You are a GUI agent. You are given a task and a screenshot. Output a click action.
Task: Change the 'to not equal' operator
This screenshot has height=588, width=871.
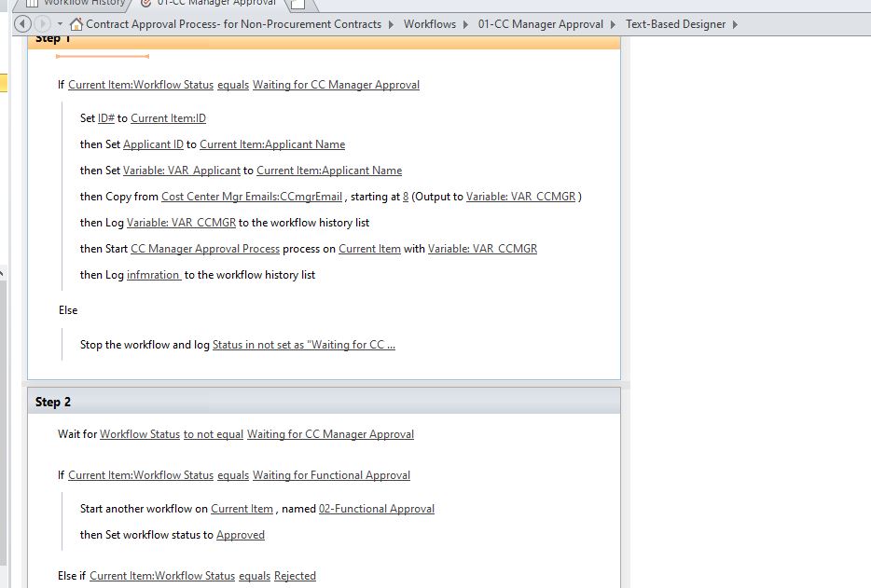[x=214, y=434]
